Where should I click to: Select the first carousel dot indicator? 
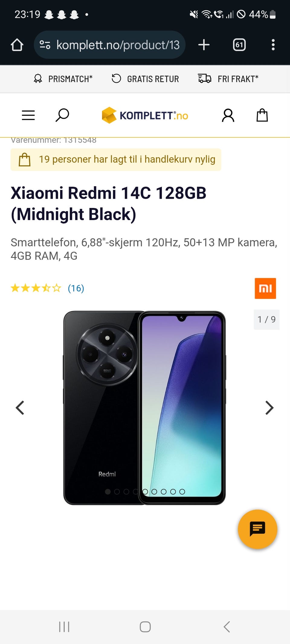pos(108,492)
